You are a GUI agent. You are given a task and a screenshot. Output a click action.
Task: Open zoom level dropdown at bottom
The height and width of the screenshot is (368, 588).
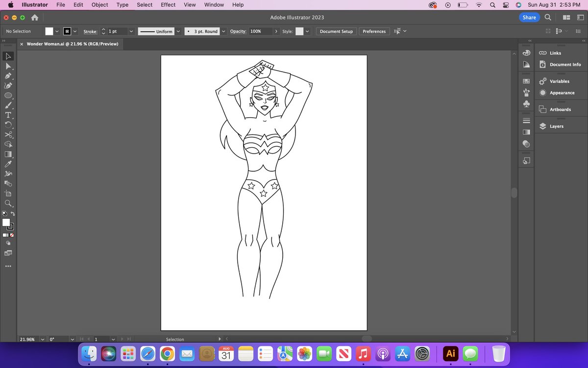point(42,339)
